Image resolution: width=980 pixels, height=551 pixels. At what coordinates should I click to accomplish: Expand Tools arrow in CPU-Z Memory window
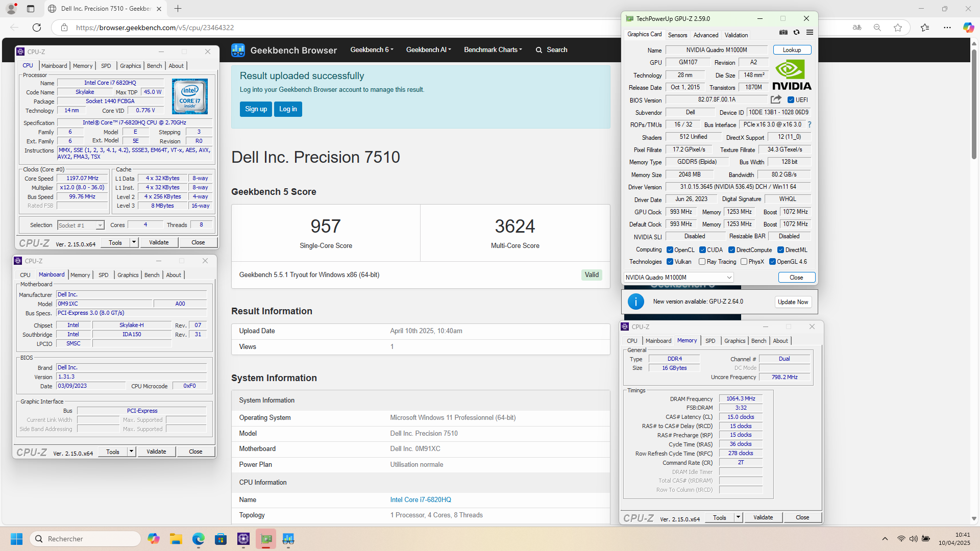[738, 517]
